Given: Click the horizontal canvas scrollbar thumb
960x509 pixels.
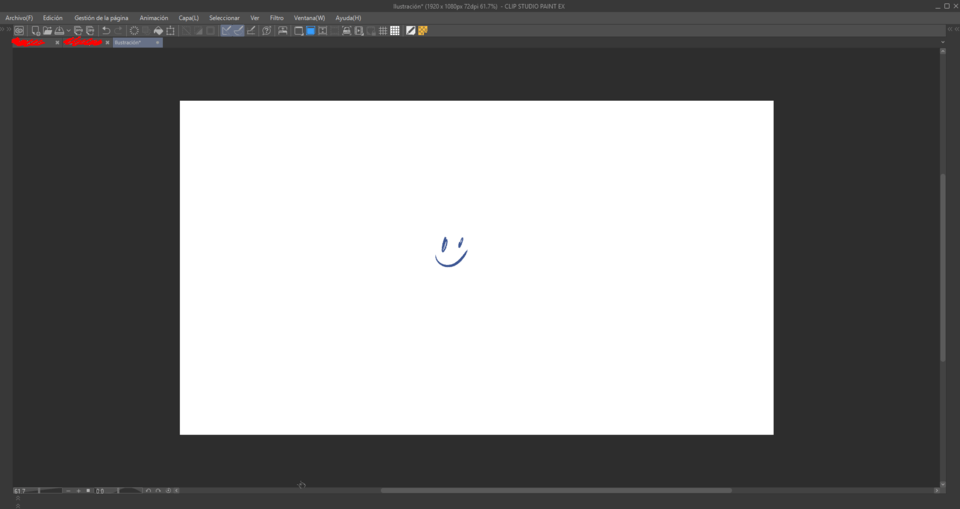Looking at the screenshot, I should tap(556, 491).
